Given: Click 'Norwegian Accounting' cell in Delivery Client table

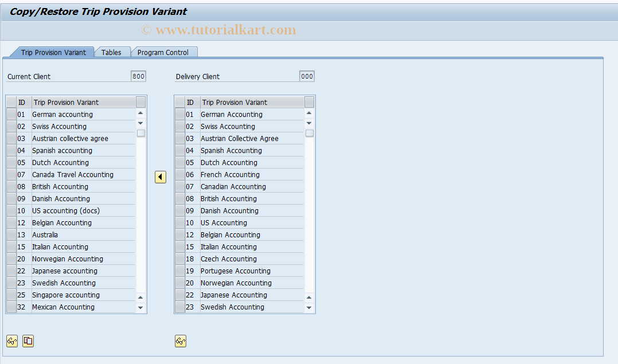Looking at the screenshot, I should coord(252,283).
